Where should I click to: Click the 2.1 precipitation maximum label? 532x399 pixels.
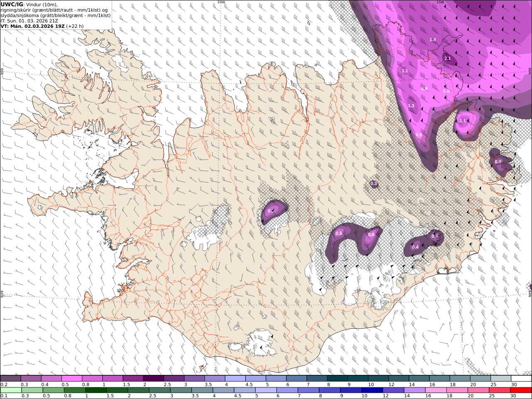coord(448,59)
